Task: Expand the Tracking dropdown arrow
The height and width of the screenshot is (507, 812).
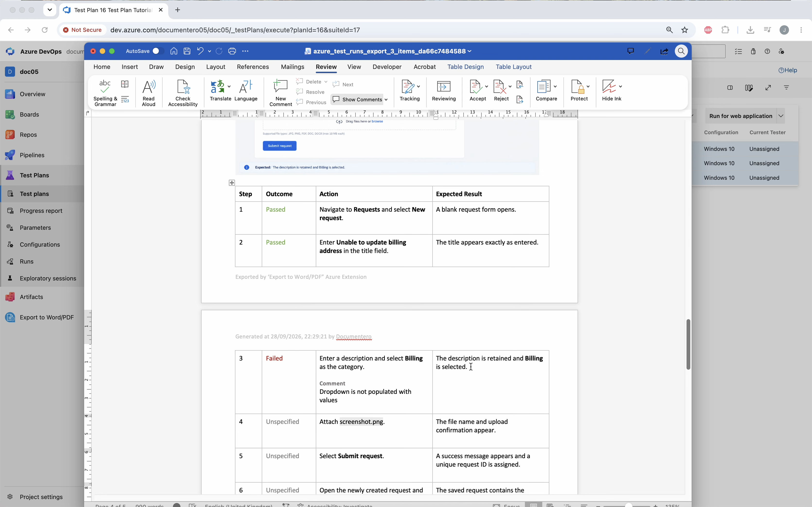Action: (418, 86)
